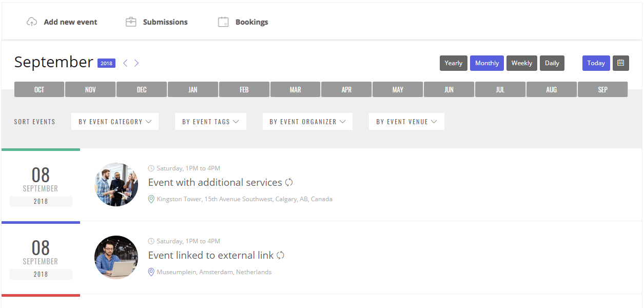This screenshot has width=644, height=308.
Task: Click the recurring icon after Event linked to external link
Action: coord(280,255)
